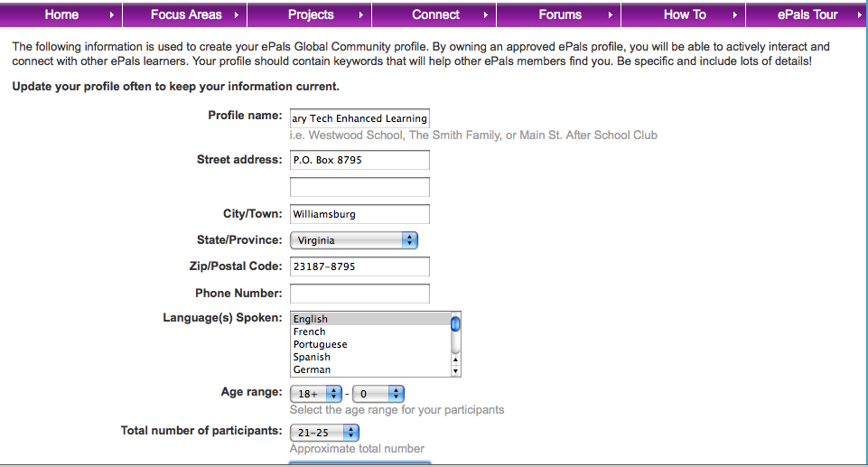Open the total participants dropdown showing 21-25
Image resolution: width=868 pixels, height=467 pixels.
324,433
